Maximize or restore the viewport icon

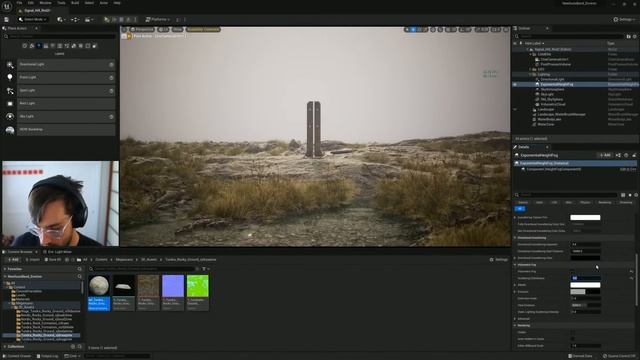[506, 29]
